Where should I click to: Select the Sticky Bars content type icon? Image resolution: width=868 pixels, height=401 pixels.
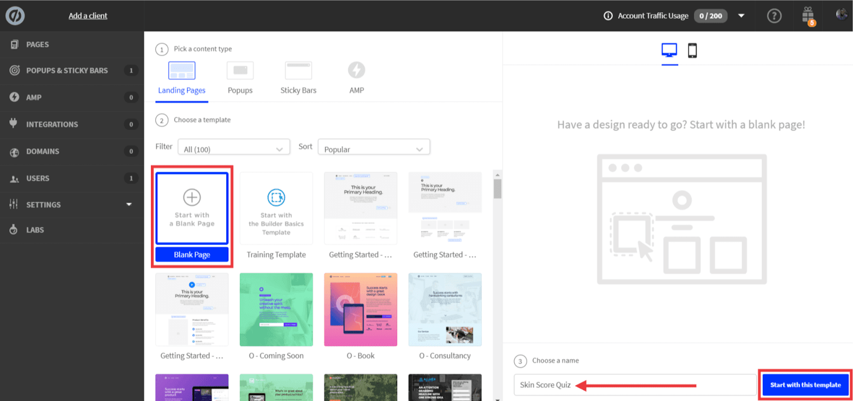coord(298,71)
